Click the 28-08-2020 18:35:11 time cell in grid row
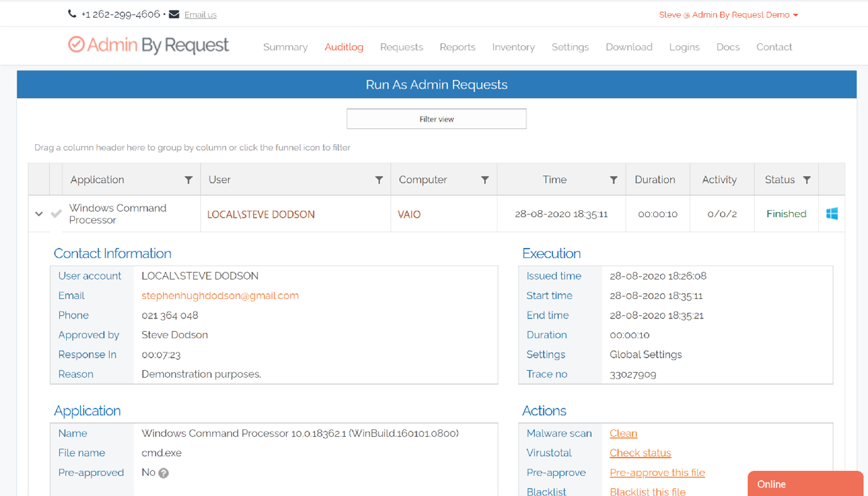This screenshot has width=868, height=496. point(561,214)
